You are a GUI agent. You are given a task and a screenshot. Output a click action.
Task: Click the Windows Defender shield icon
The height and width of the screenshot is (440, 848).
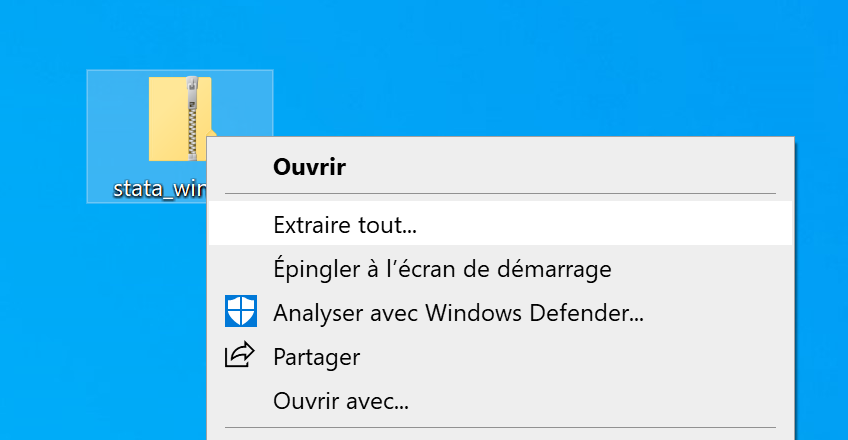tap(240, 312)
